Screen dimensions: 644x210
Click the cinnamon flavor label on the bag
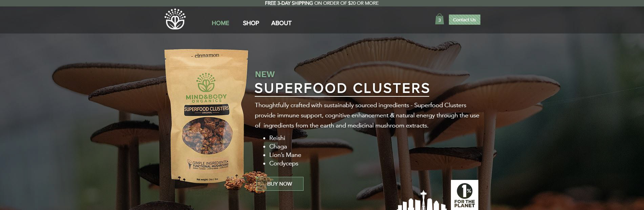tap(207, 55)
